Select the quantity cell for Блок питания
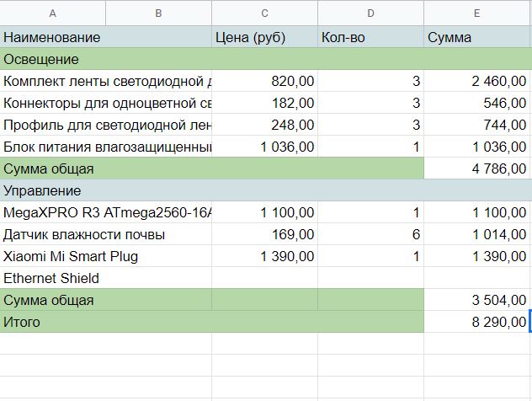This screenshot has height=401, width=532. (x=370, y=147)
